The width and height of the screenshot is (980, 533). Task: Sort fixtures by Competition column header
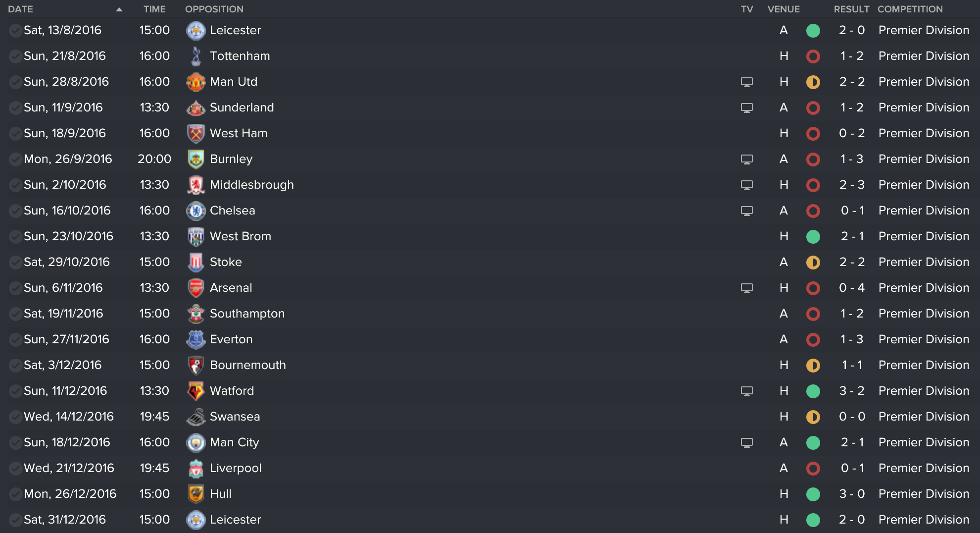point(910,9)
